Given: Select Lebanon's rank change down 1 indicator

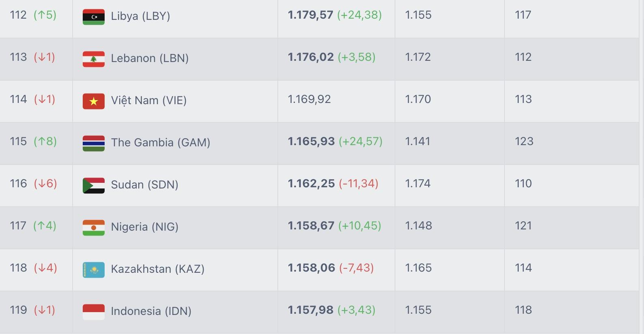Looking at the screenshot, I should click(x=45, y=57).
